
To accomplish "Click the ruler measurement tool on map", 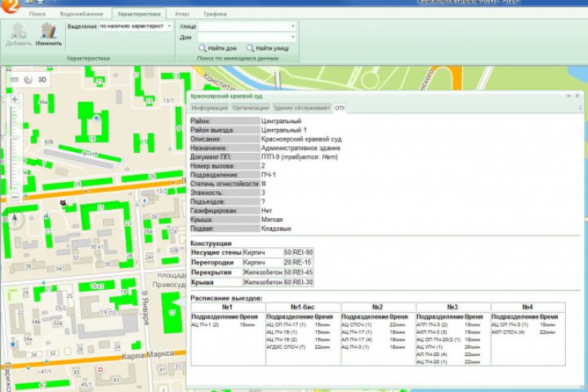I will pyautogui.click(x=12, y=80).
